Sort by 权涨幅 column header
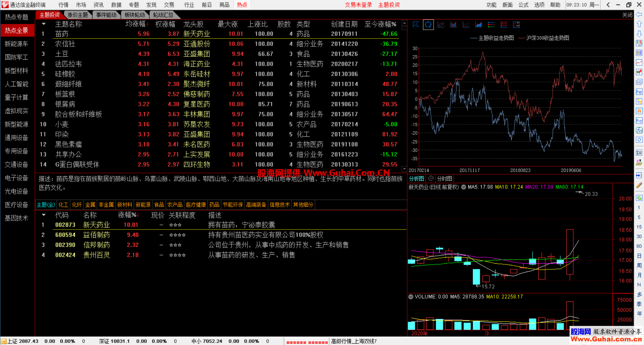Screen dimensions: 644x345 165,24
